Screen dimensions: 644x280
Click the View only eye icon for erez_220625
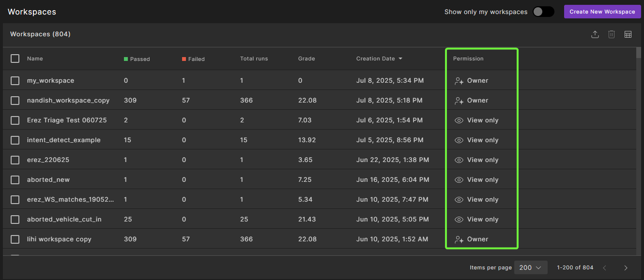(x=459, y=160)
